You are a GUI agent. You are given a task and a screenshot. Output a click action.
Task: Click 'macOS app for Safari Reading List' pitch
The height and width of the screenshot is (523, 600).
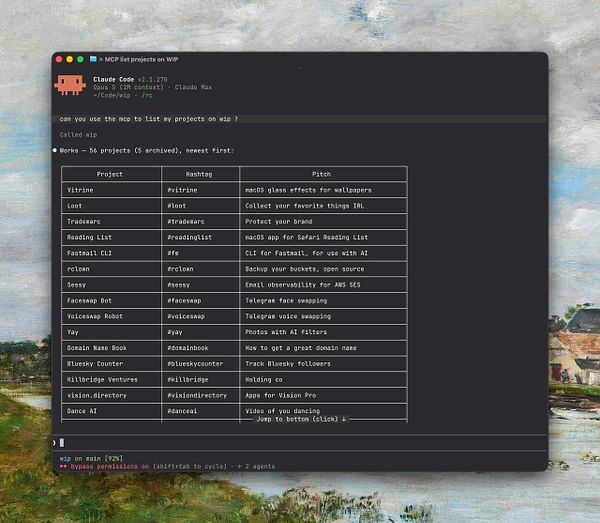pyautogui.click(x=306, y=237)
